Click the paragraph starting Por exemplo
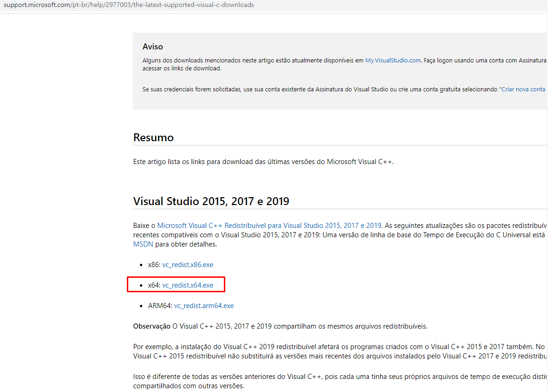 [340, 351]
